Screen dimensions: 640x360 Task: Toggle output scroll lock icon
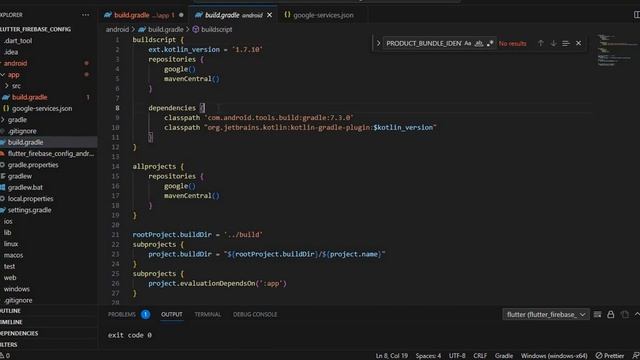[x=611, y=314]
